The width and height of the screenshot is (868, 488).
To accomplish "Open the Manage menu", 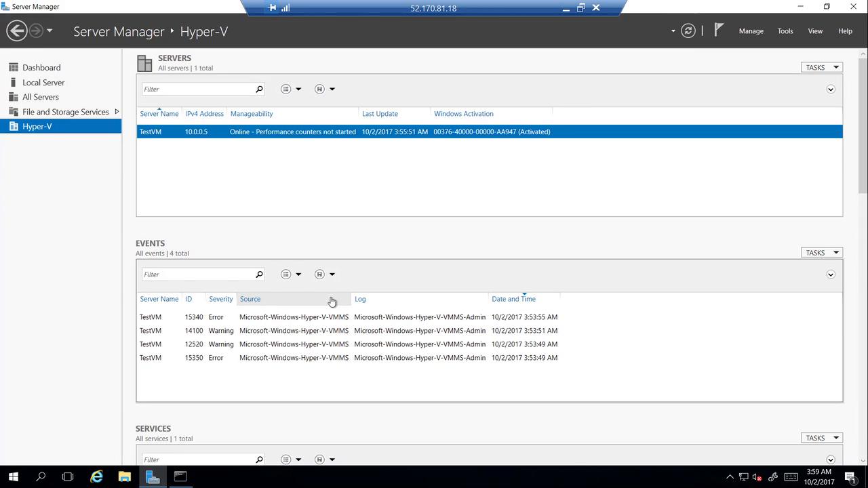I will 751,31.
